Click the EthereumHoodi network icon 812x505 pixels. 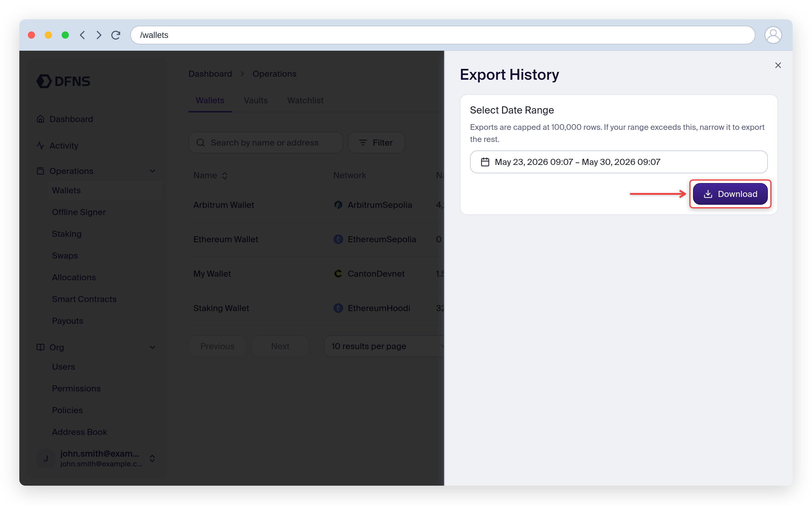pos(338,308)
